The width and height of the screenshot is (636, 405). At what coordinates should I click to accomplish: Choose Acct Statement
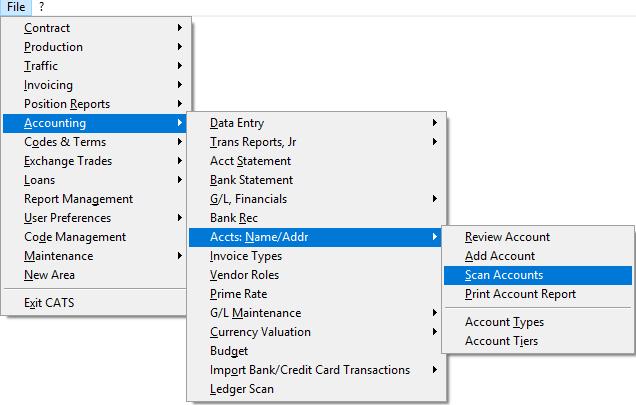pyautogui.click(x=316, y=161)
